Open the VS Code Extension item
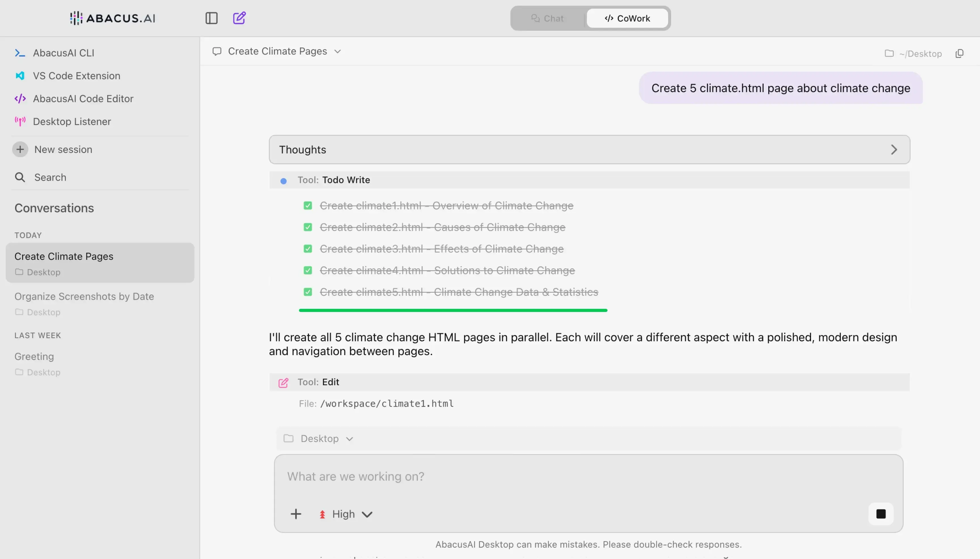This screenshot has height=559, width=980. pos(76,76)
